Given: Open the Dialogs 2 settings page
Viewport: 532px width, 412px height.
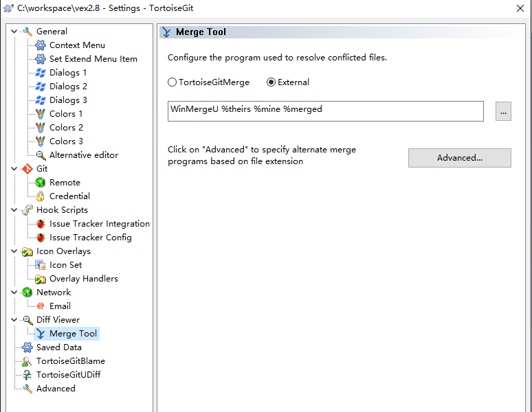Looking at the screenshot, I should pyautogui.click(x=68, y=87).
